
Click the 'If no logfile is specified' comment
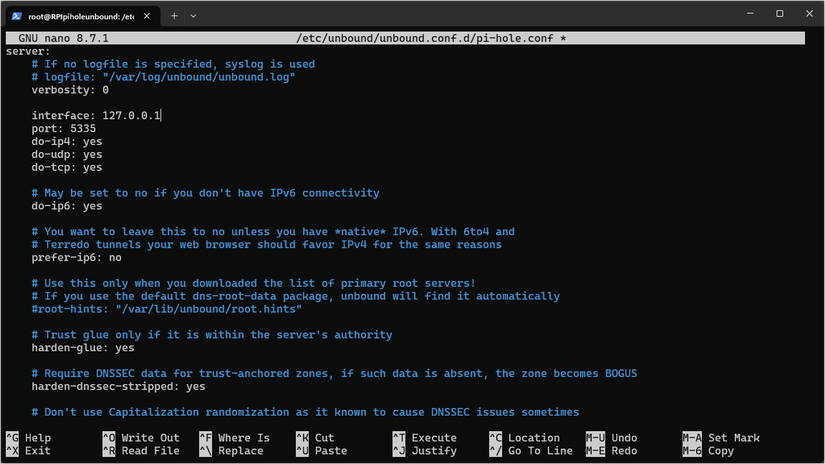(x=173, y=64)
